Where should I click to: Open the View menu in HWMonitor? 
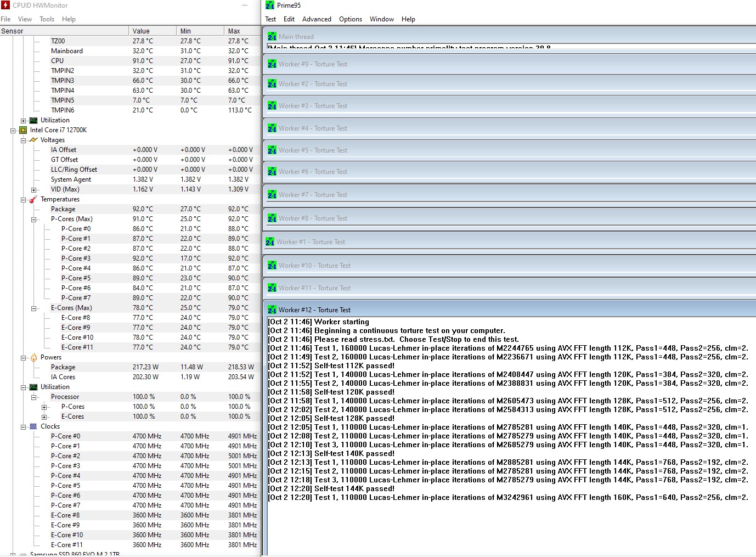coord(25,19)
